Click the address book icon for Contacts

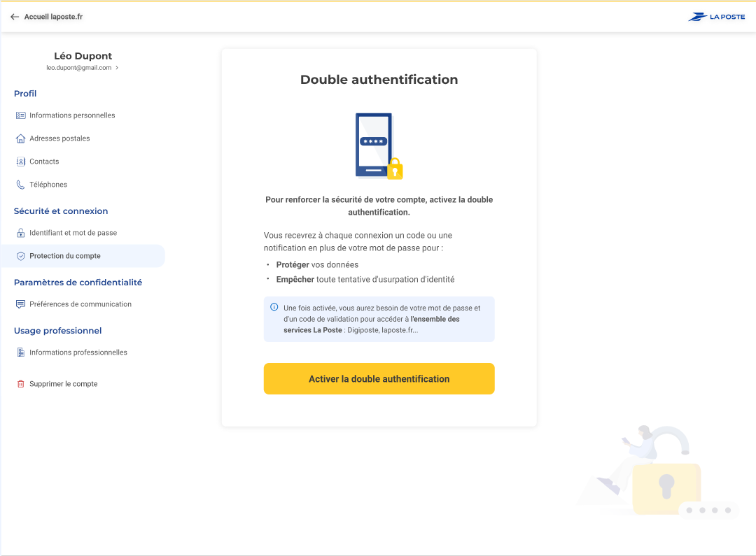click(x=20, y=162)
